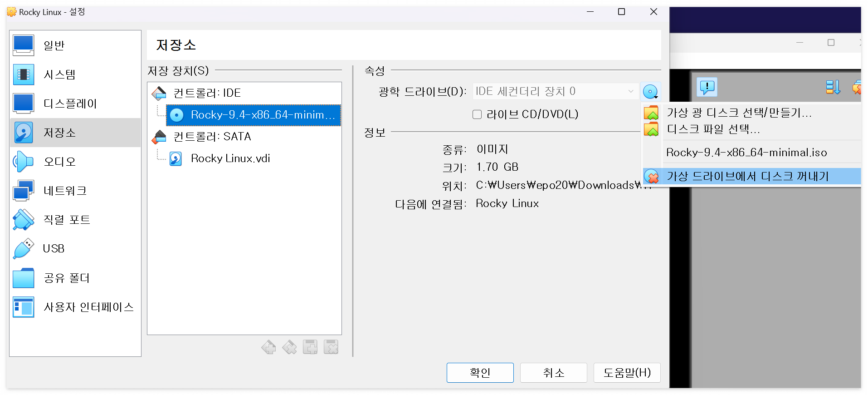The image size is (868, 395).
Task: Select the Rocky Linux.vdi hard disk entry
Action: [x=230, y=158]
